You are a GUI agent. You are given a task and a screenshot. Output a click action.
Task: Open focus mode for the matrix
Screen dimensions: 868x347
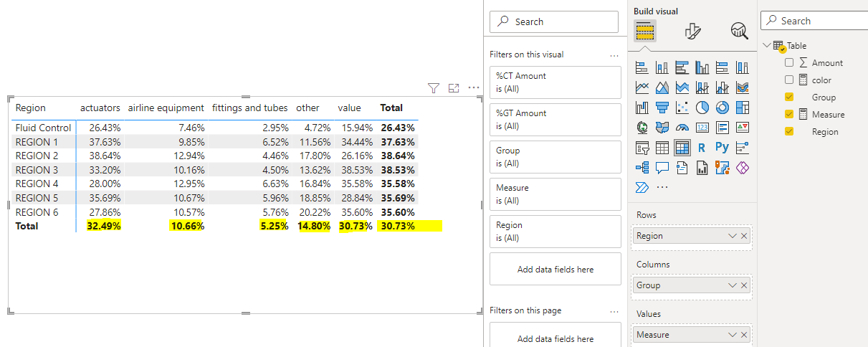coord(453,87)
